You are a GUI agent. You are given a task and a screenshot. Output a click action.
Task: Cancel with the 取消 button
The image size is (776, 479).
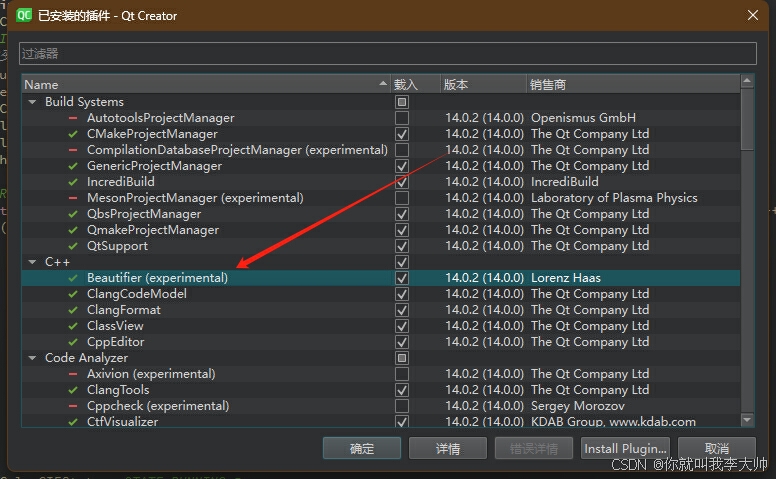[x=717, y=448]
